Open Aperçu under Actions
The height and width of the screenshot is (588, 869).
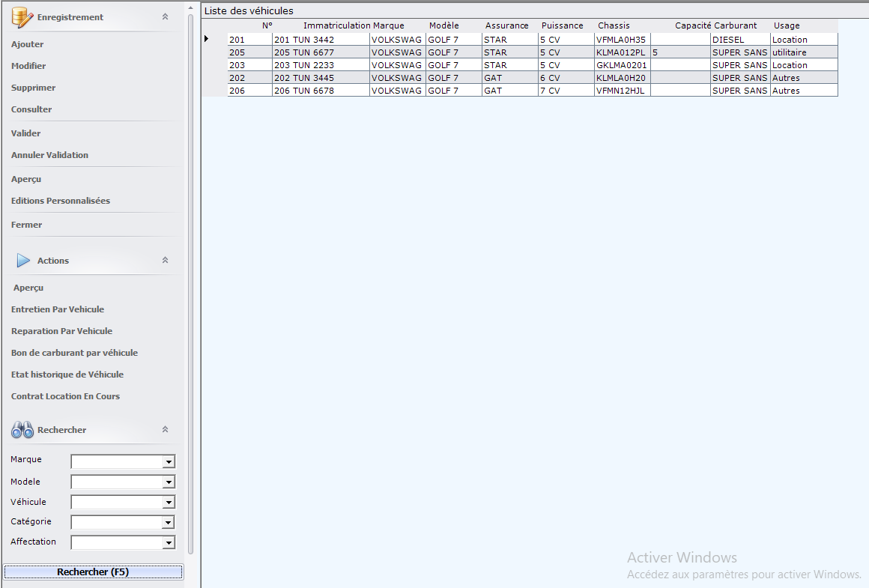[x=28, y=288]
